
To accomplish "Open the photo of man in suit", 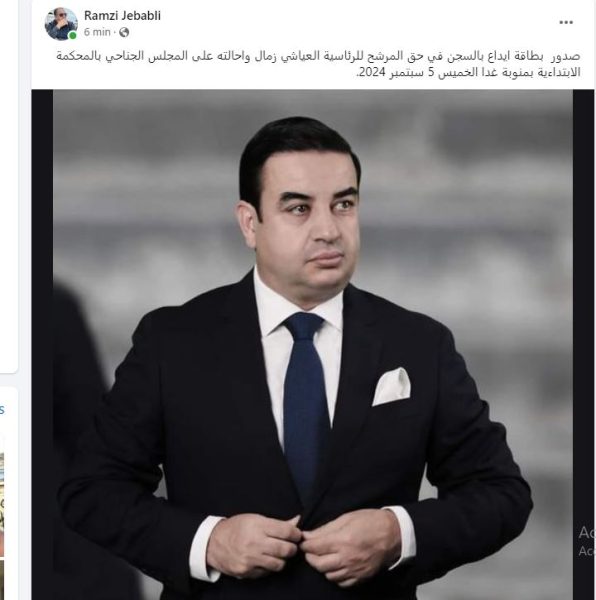I will pyautogui.click(x=313, y=344).
